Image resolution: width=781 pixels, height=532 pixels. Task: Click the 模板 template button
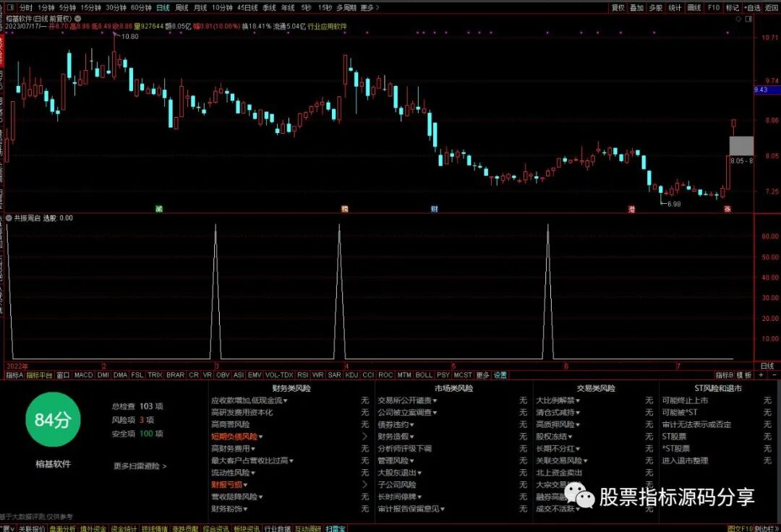pyautogui.click(x=744, y=374)
